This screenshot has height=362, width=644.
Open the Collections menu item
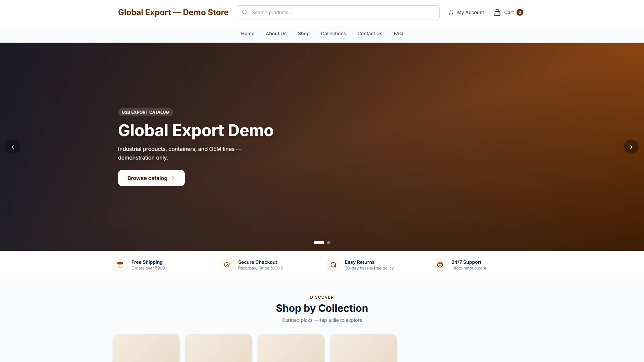point(333,34)
